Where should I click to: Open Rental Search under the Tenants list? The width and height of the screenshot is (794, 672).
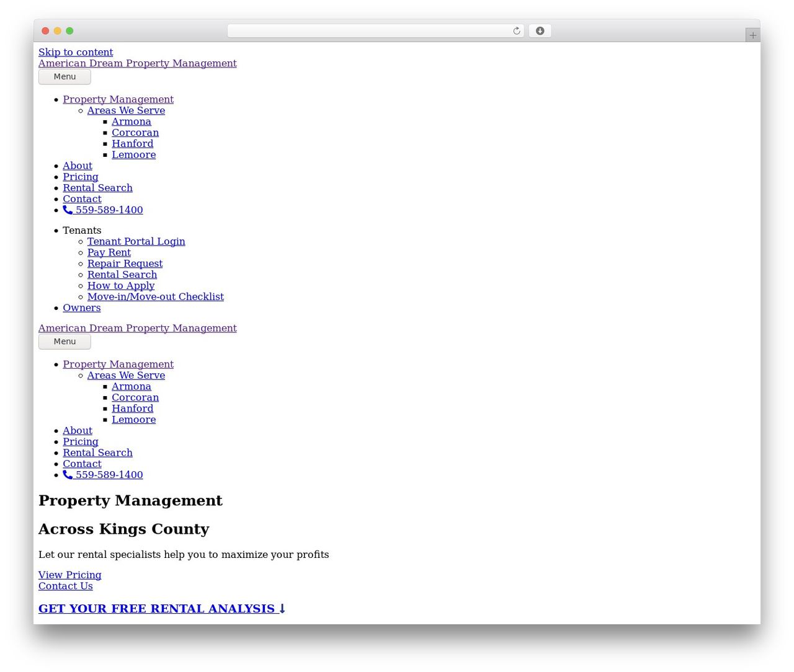[122, 275]
